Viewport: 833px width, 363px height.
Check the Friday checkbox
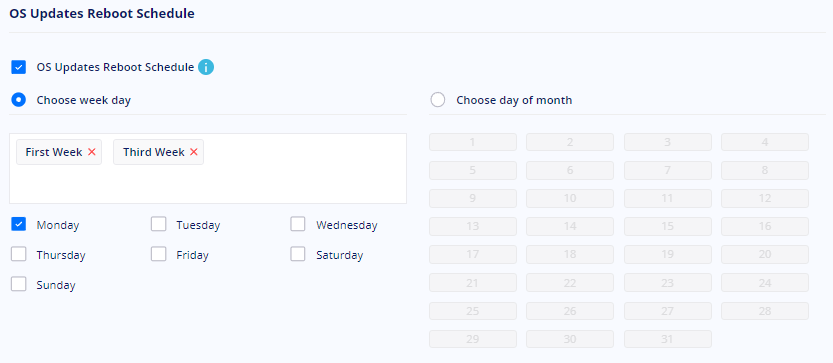coord(158,255)
